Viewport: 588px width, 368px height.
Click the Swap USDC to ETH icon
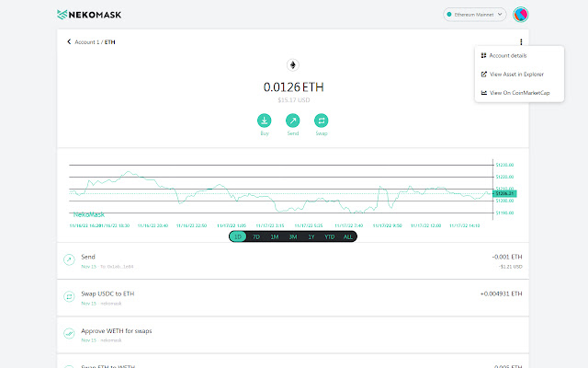pos(69,296)
